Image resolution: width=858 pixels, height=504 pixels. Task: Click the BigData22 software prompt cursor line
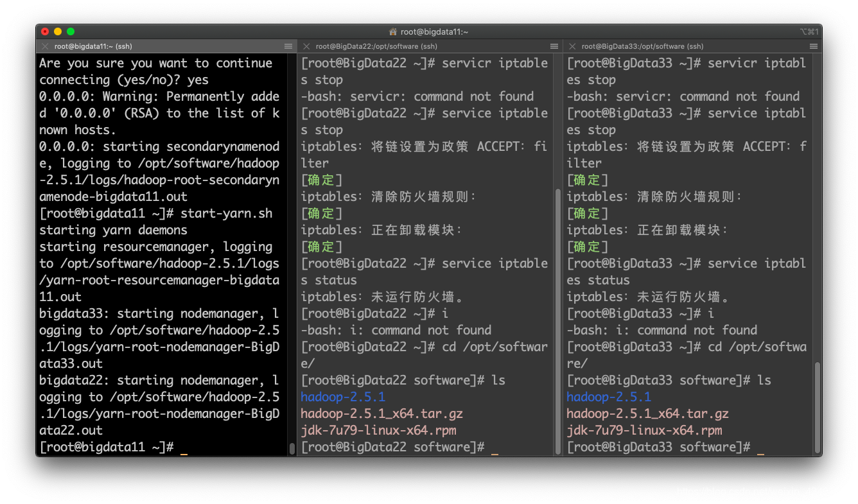pyautogui.click(x=399, y=447)
